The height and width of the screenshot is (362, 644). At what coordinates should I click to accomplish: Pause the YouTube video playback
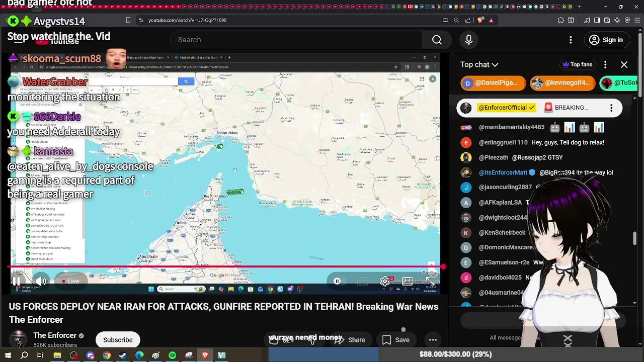[x=16, y=281]
